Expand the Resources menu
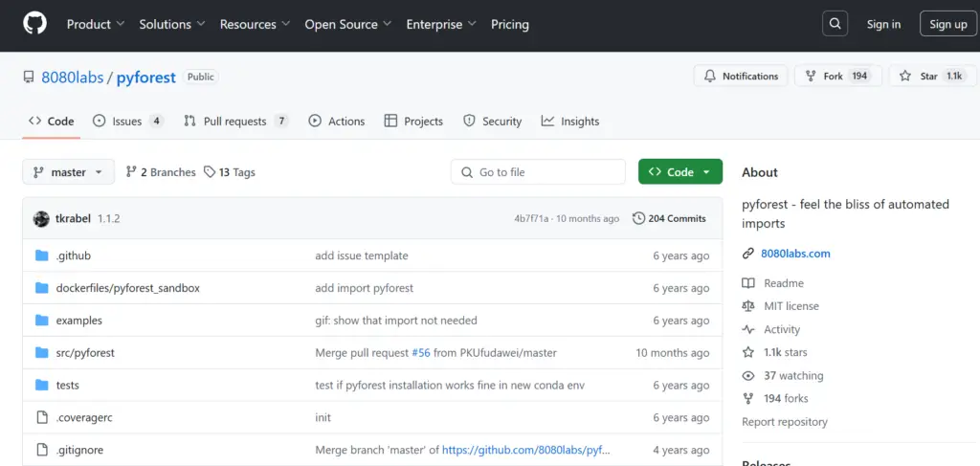The width and height of the screenshot is (980, 466). tap(255, 24)
